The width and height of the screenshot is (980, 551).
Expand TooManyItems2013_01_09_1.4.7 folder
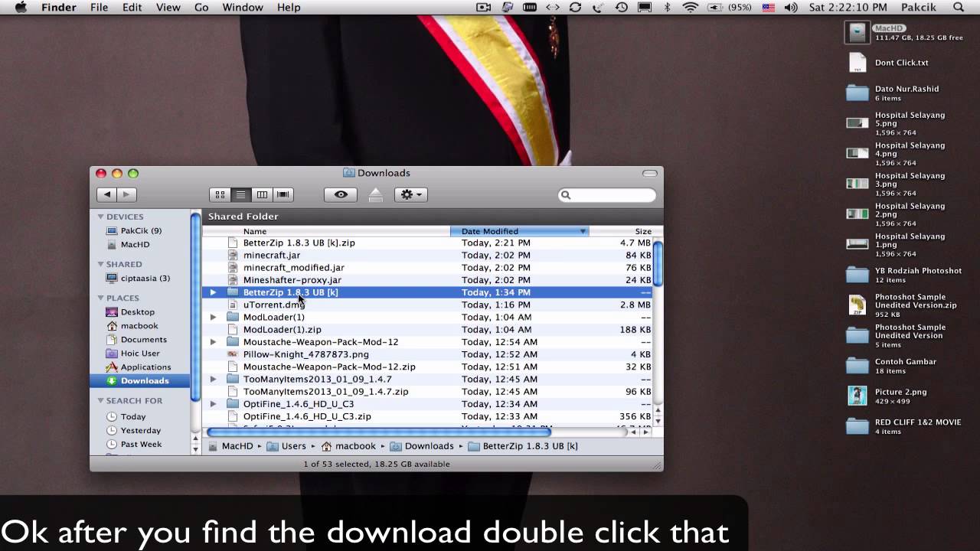point(213,379)
